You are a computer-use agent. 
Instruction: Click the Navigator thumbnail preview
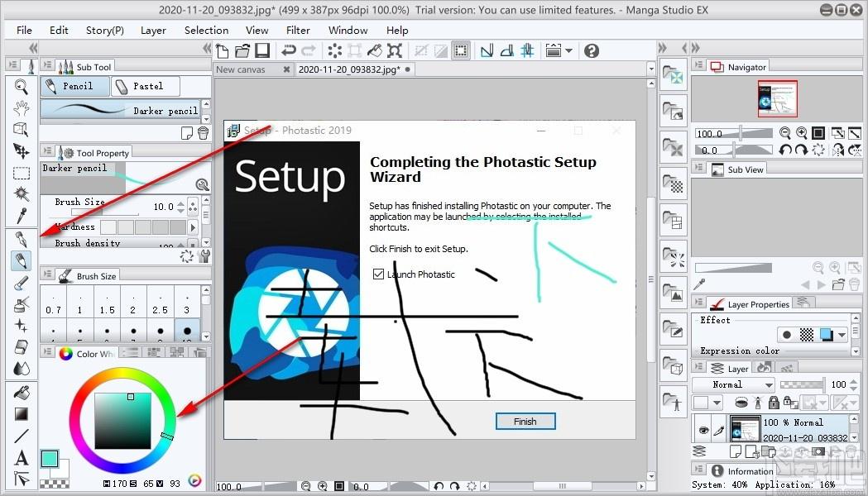[x=777, y=98]
